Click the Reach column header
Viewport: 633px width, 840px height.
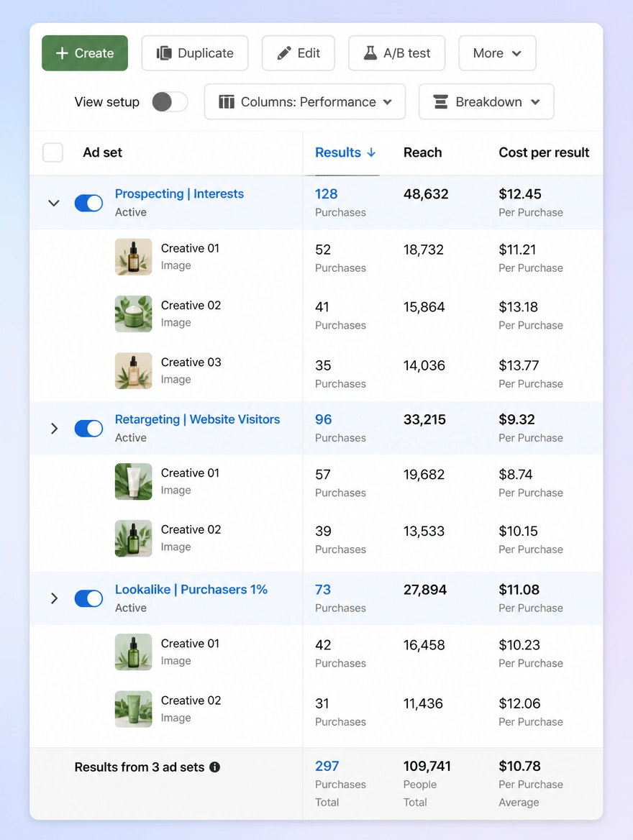[422, 152]
